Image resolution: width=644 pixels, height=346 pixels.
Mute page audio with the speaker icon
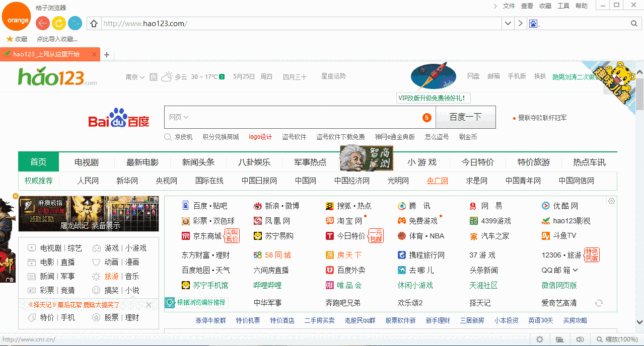click(x=580, y=339)
